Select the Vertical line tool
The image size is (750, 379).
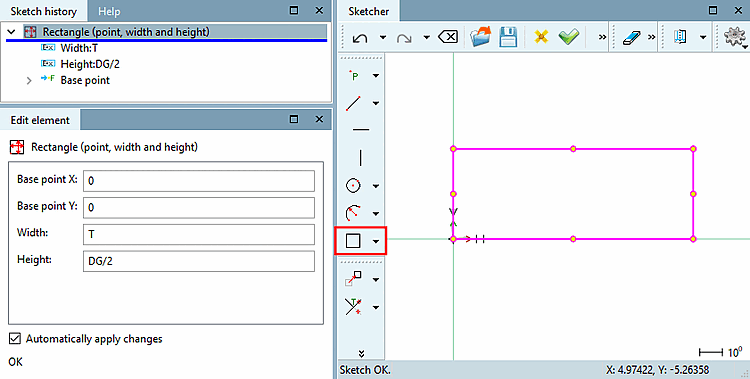[x=361, y=157]
